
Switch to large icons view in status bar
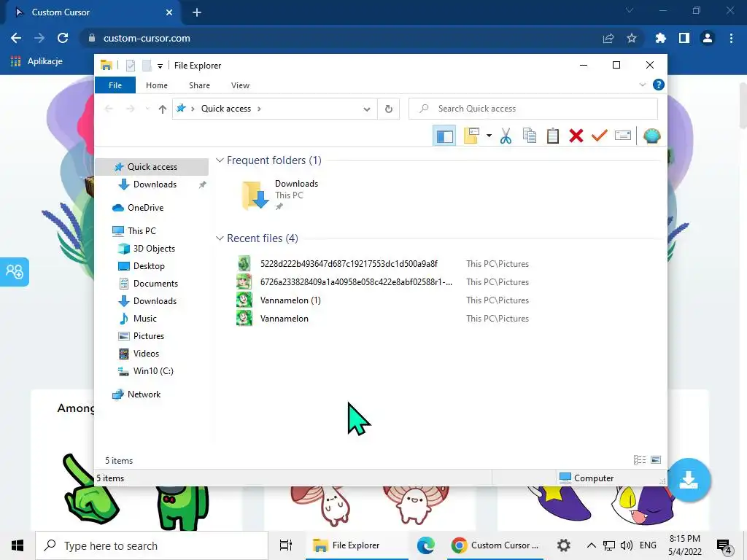click(656, 460)
